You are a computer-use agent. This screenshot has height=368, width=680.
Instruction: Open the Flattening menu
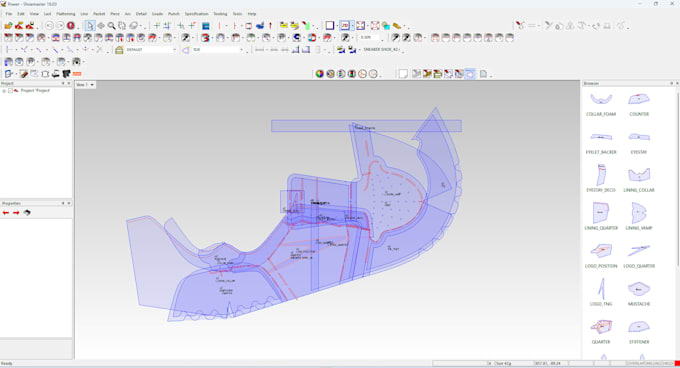[65, 14]
